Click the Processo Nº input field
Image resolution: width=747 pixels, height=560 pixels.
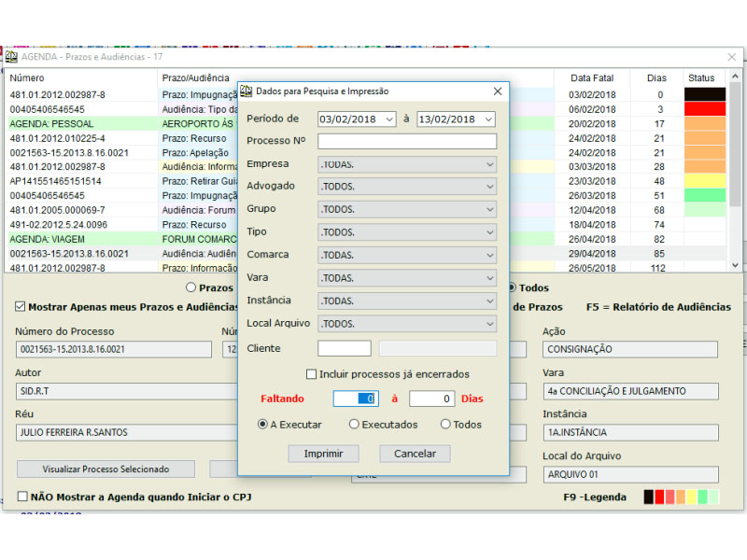pyautogui.click(x=407, y=142)
